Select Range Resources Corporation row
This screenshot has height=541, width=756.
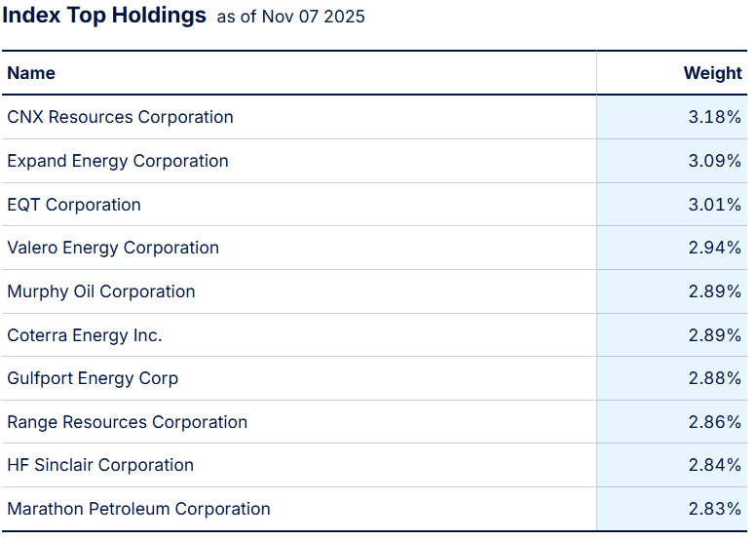click(x=127, y=422)
